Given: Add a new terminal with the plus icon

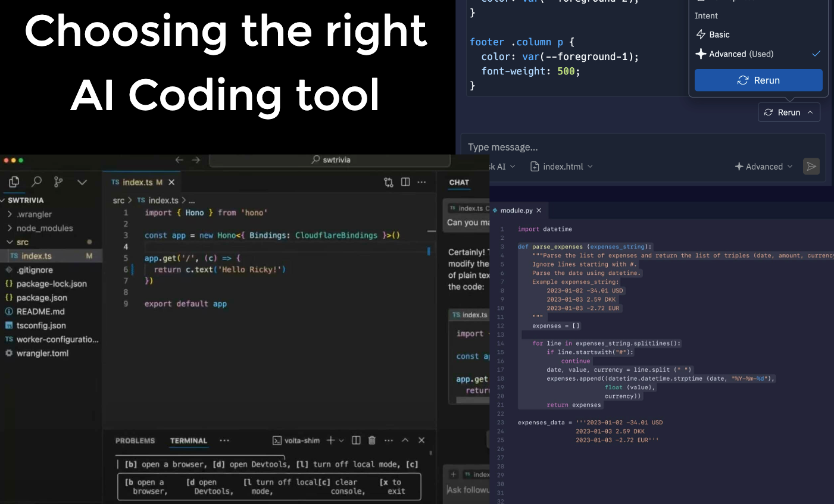Looking at the screenshot, I should pos(331,440).
